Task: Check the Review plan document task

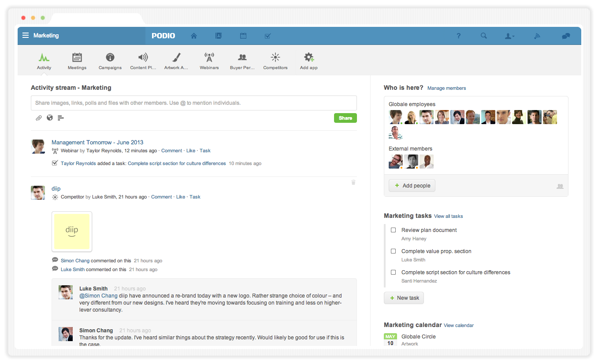Action: tap(394, 230)
